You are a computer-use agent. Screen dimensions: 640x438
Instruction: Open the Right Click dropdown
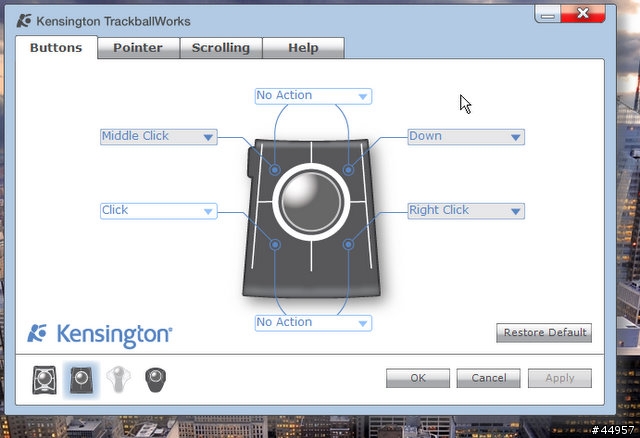(466, 211)
